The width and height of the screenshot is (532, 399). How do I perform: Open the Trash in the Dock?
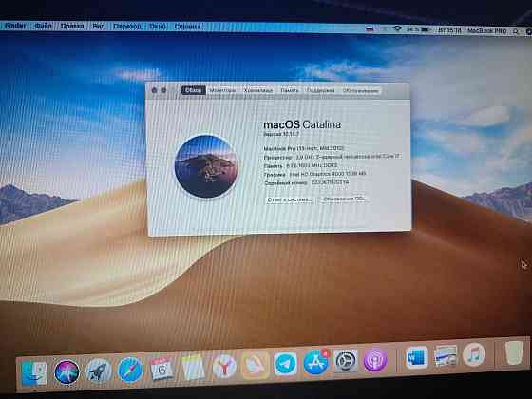pos(514,352)
